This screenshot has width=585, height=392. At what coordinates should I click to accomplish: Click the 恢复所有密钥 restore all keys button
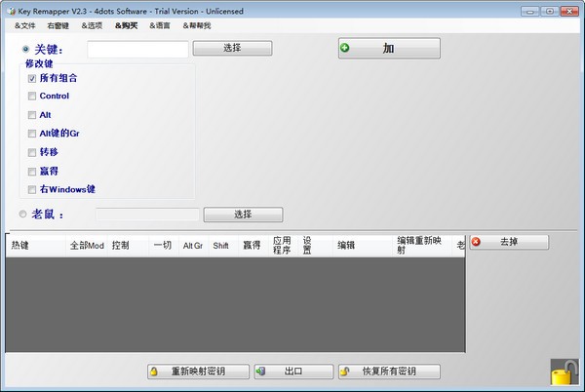pos(389,372)
